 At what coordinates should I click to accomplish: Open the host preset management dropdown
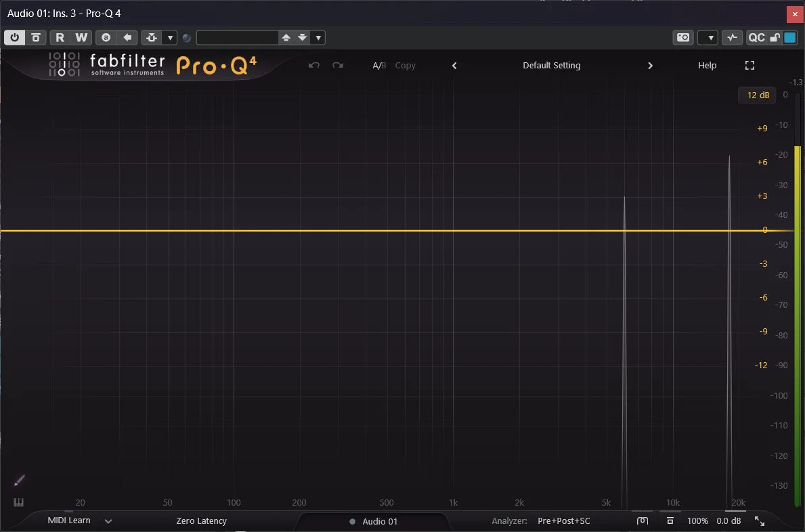[x=318, y=37]
